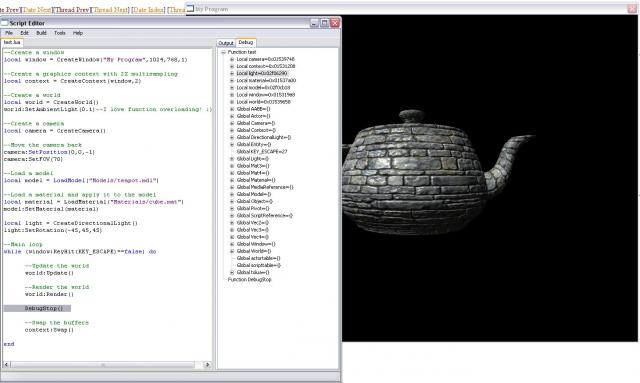Click the camera:SetFOV(70) code line
Image resolution: width=640 pixels, height=383 pixels.
click(33, 159)
